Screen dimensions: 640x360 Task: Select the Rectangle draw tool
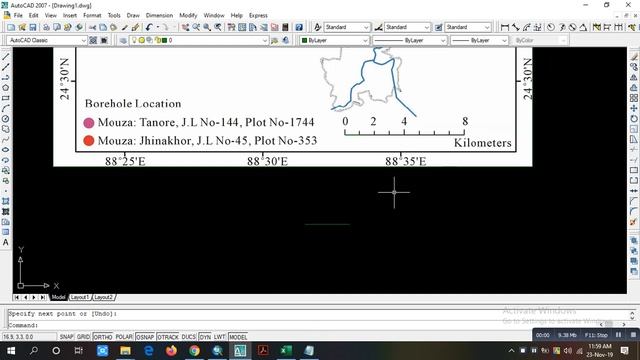(6, 98)
